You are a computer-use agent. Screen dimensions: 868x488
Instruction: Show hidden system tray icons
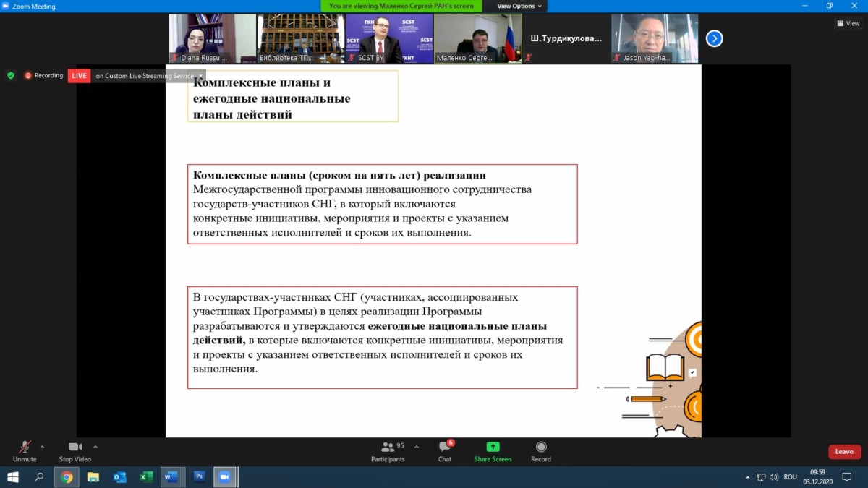(x=747, y=477)
